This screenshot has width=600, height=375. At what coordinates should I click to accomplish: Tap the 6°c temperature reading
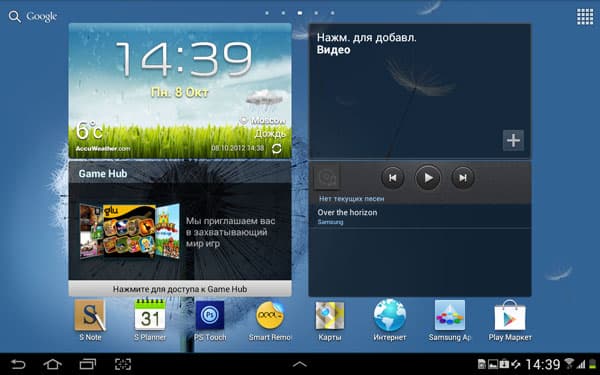coord(89,130)
